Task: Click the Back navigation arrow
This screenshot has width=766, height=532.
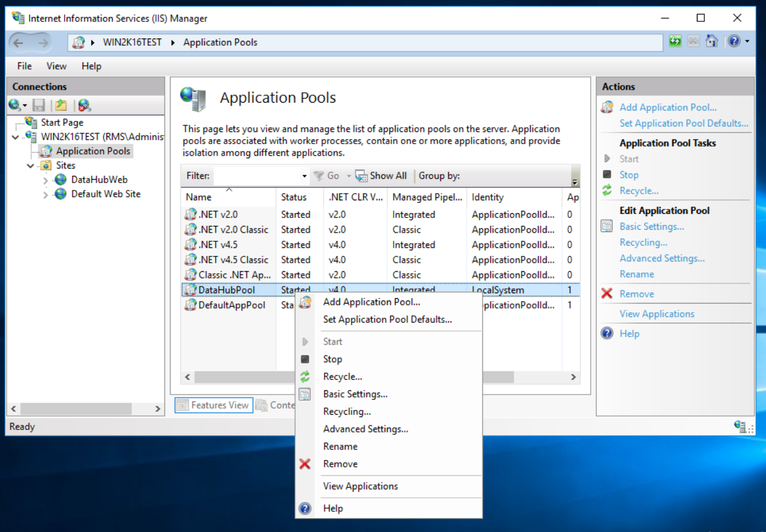Action: (x=18, y=43)
